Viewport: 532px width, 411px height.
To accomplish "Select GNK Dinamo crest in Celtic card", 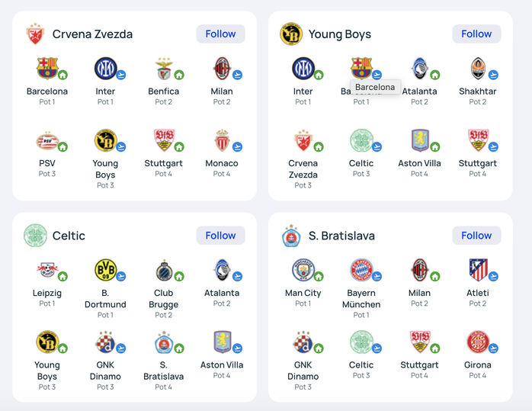I will (105, 342).
